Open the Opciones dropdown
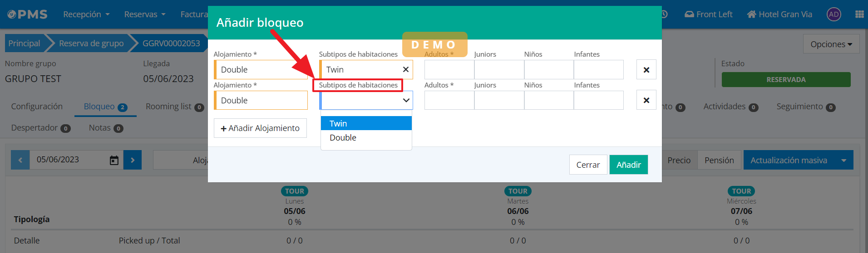The image size is (868, 253). pyautogui.click(x=831, y=44)
